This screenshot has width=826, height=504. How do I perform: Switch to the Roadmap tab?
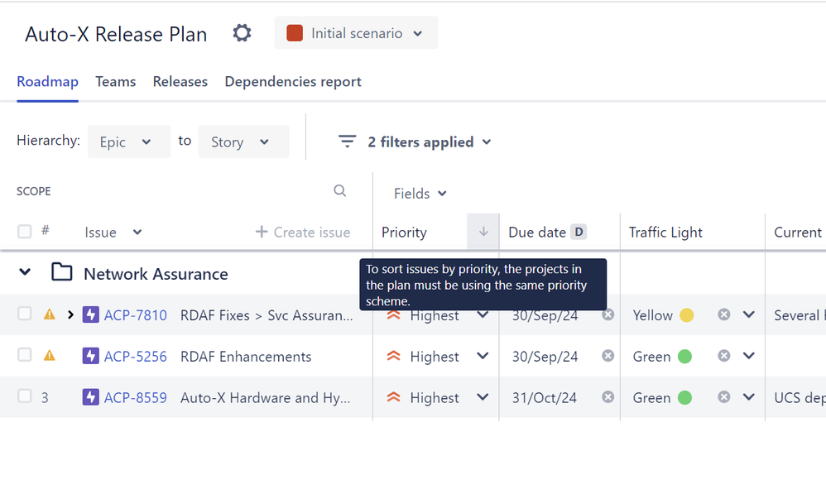click(47, 82)
